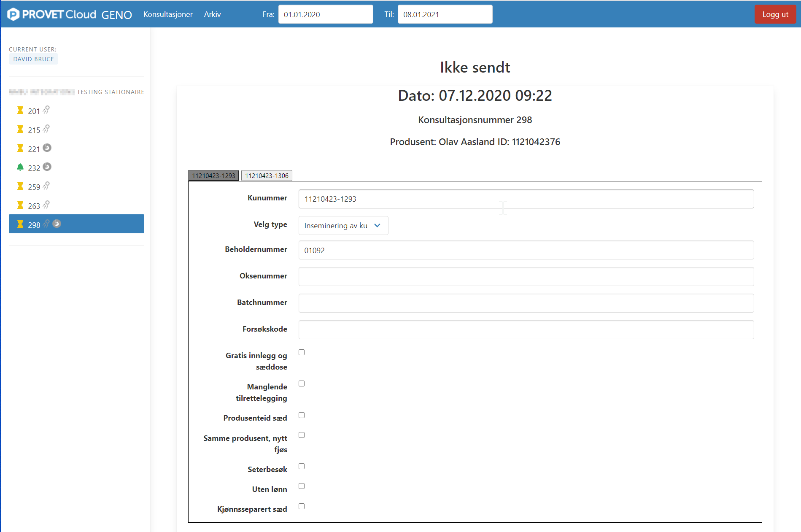Image resolution: width=801 pixels, height=532 pixels.
Task: Select consultation 263 in sidebar
Action: 76,205
